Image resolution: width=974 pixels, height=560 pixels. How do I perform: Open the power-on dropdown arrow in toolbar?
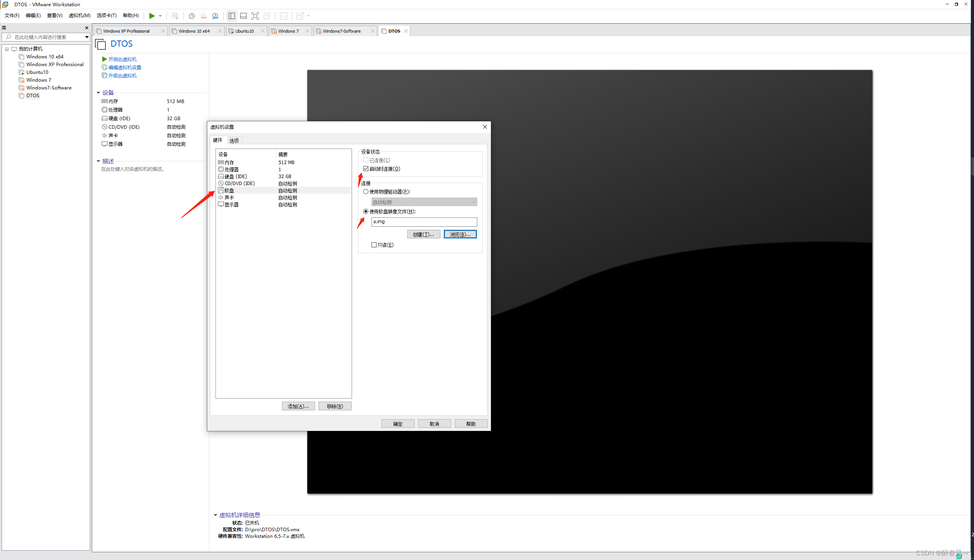pyautogui.click(x=160, y=16)
